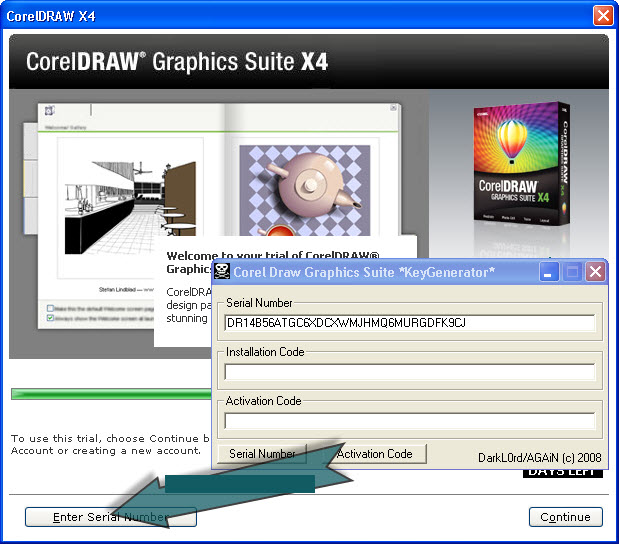Click the 'Welcome to your trial' heading
This screenshot has height=544, width=619.
tap(272, 262)
